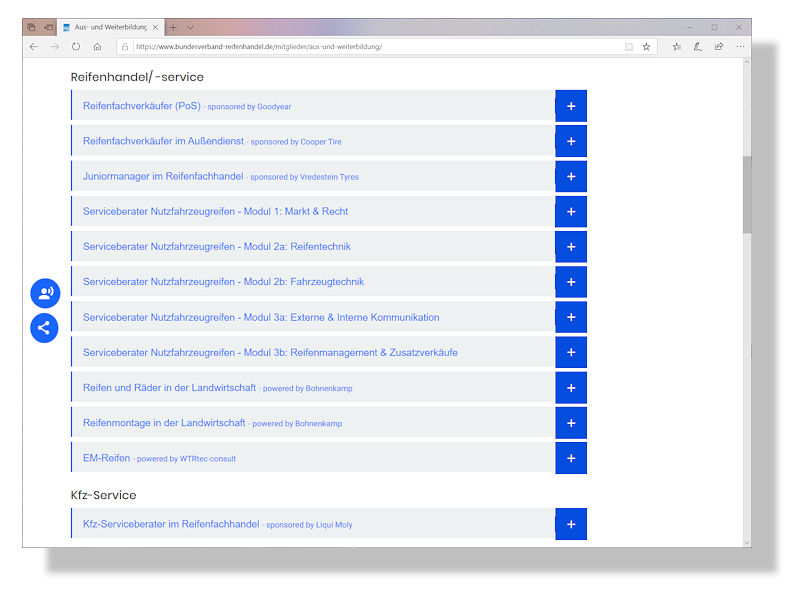Open browser settings and more menu

click(x=740, y=47)
